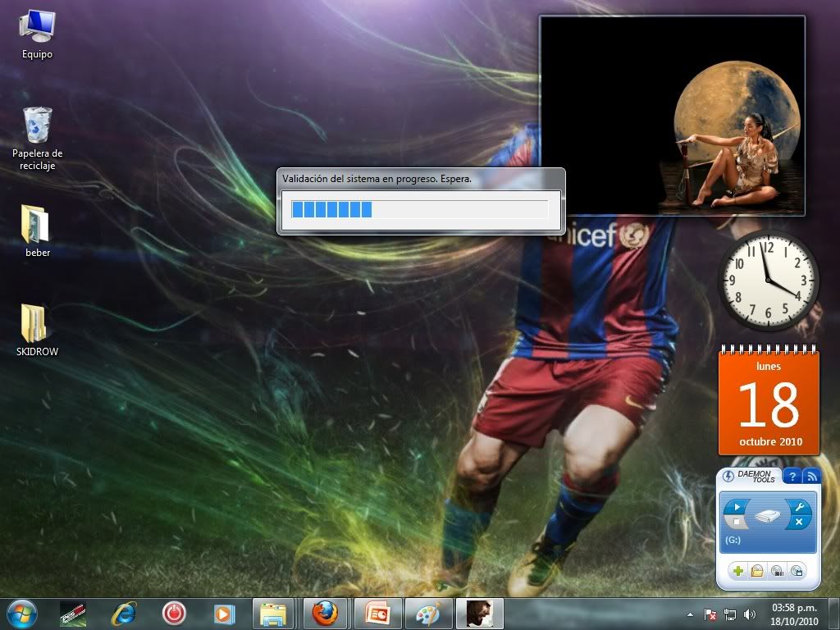840x630 pixels.
Task: Open the Equipo desktop icon
Action: point(37,34)
